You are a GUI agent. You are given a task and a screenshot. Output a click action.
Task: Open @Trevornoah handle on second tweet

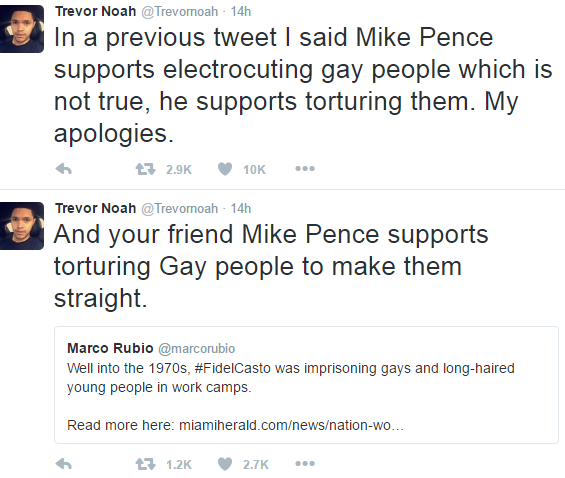(179, 209)
